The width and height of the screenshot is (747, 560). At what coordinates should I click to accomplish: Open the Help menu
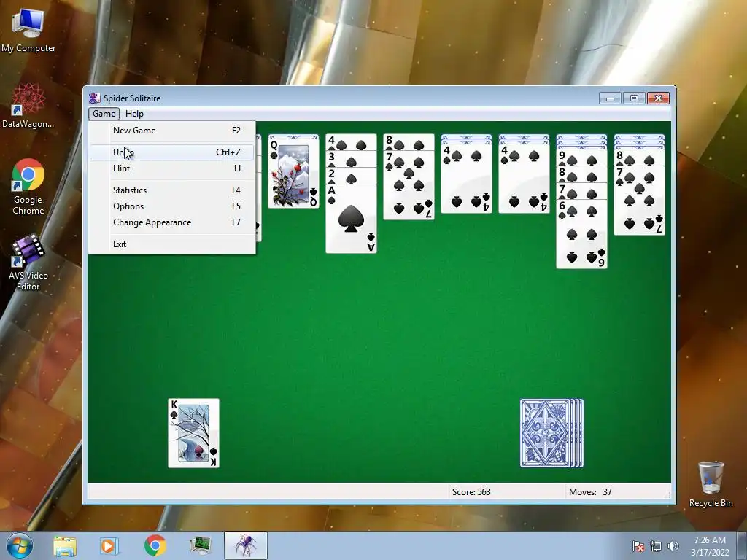[134, 113]
